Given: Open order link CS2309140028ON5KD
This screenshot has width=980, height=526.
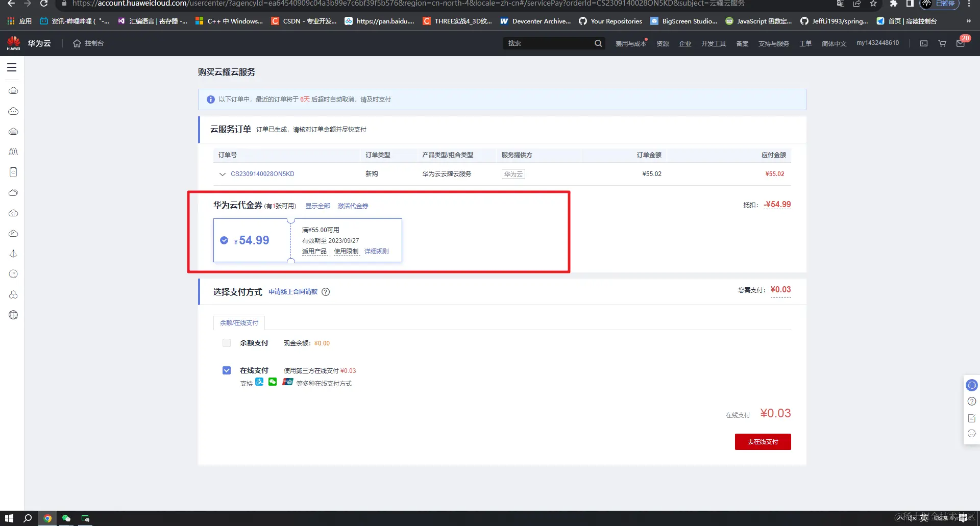Looking at the screenshot, I should (262, 174).
